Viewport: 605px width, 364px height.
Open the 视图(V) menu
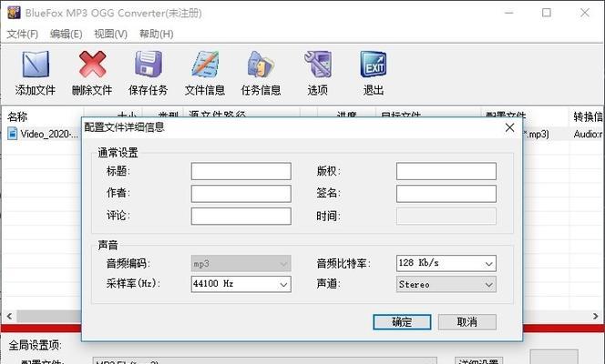111,34
